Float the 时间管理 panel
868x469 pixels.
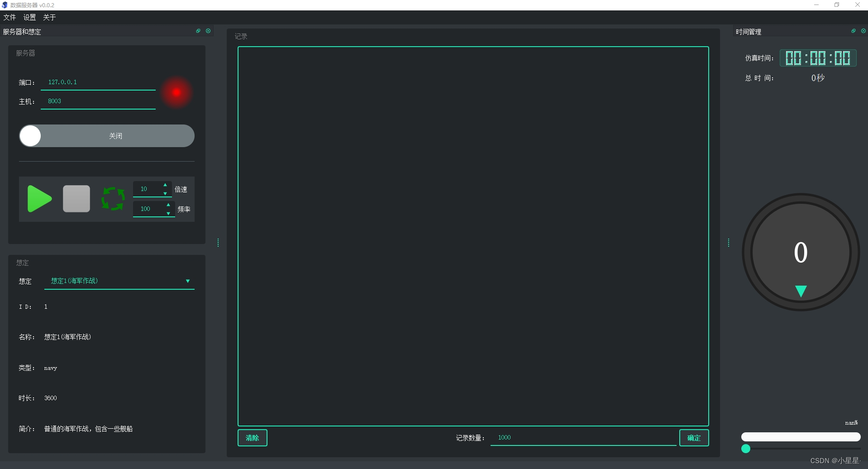[x=854, y=31]
